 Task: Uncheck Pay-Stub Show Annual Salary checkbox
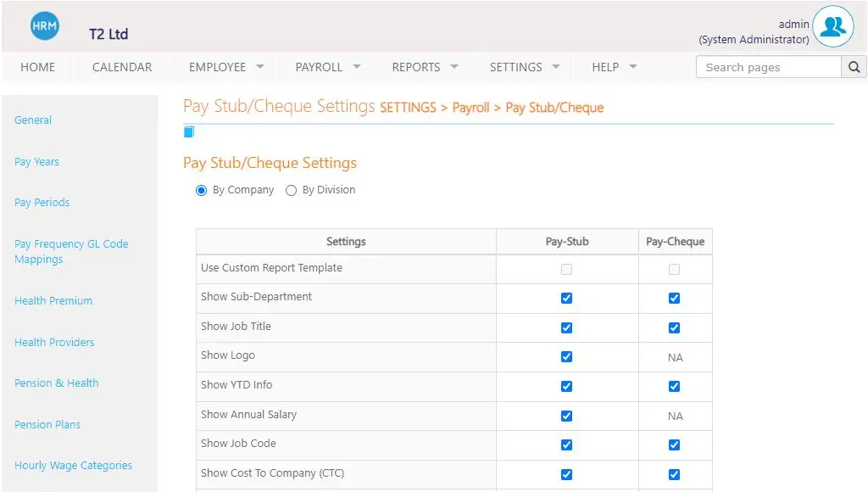pyautogui.click(x=566, y=417)
